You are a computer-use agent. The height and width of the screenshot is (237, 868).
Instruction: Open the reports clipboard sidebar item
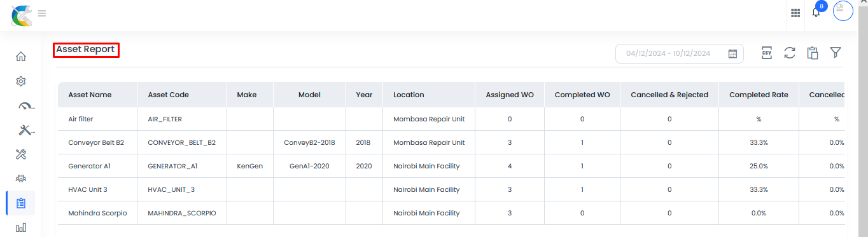(x=21, y=203)
